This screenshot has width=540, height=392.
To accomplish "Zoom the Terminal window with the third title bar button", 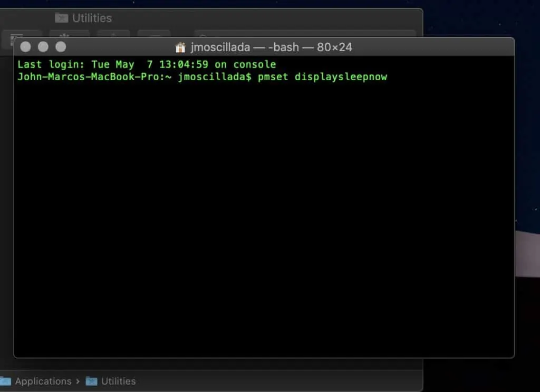I will [61, 47].
